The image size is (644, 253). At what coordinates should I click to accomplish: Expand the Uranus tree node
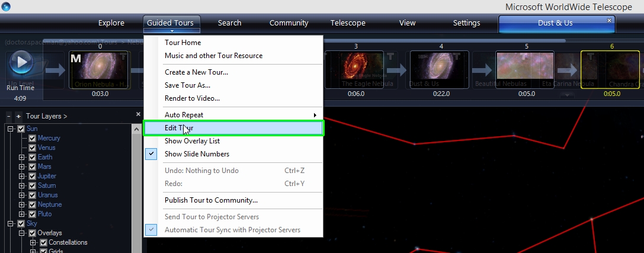pyautogui.click(x=22, y=195)
